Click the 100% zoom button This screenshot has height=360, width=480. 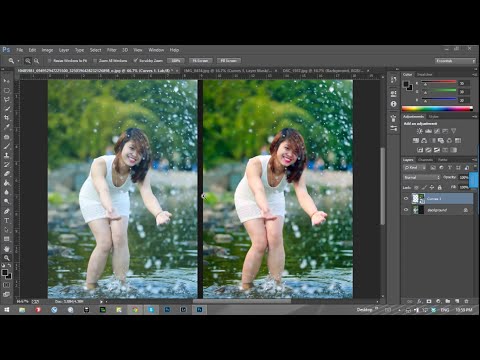(176, 61)
